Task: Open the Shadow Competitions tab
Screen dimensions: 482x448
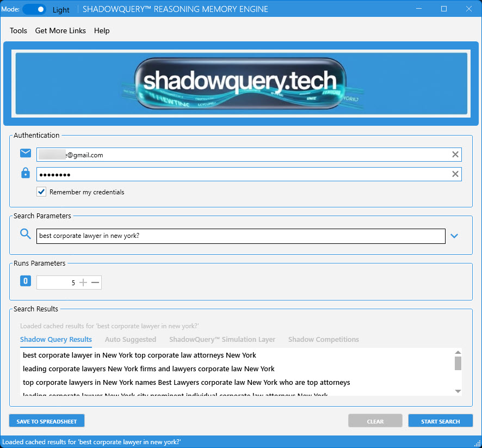Action: pos(323,340)
